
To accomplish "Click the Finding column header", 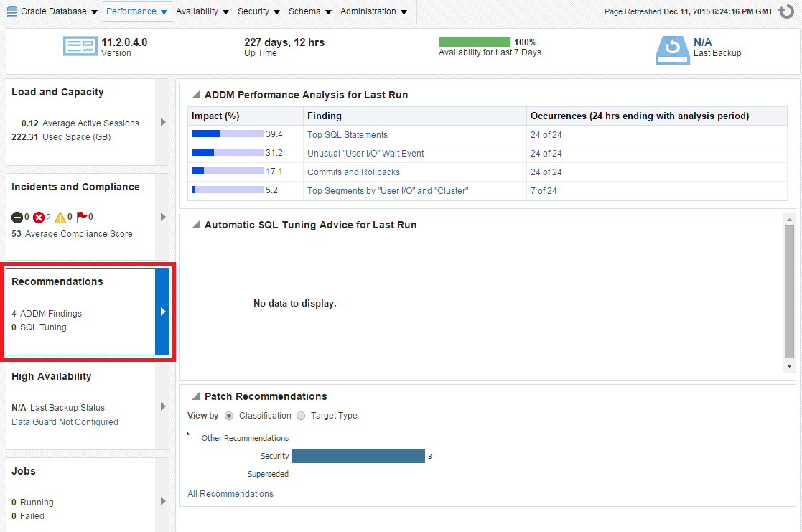I will pos(415,116).
